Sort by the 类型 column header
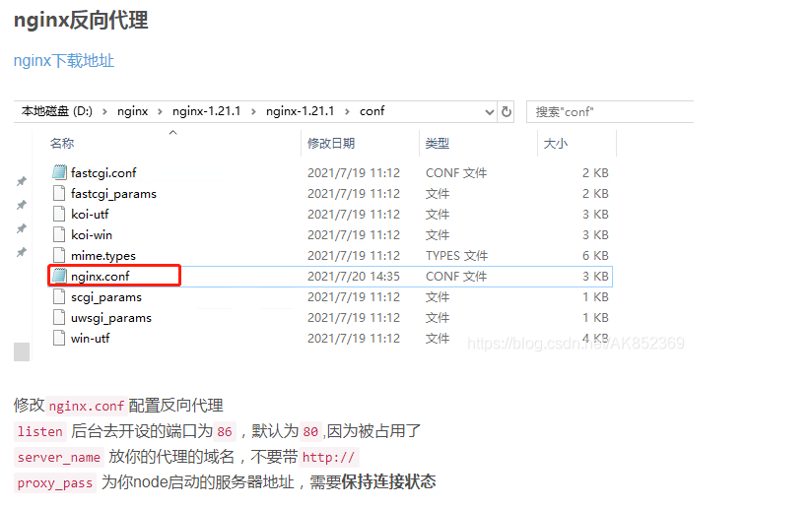Image resolution: width=812 pixels, height=508 pixels. [x=438, y=144]
